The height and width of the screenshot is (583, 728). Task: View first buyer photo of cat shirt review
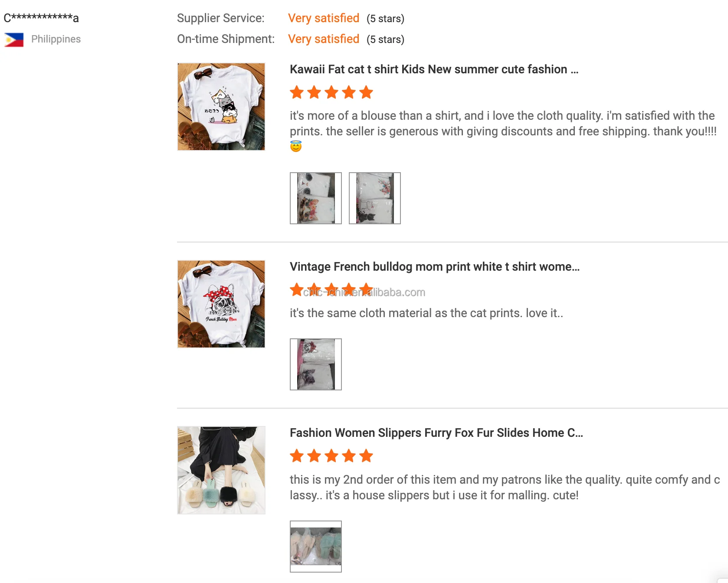pos(316,198)
